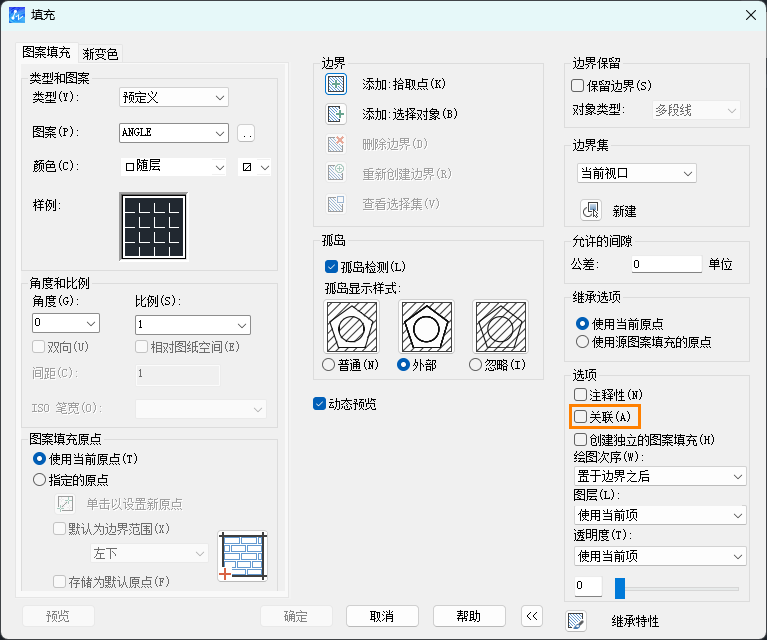Click the View Selections (查看选择集) icon
The image size is (767, 640).
[336, 204]
